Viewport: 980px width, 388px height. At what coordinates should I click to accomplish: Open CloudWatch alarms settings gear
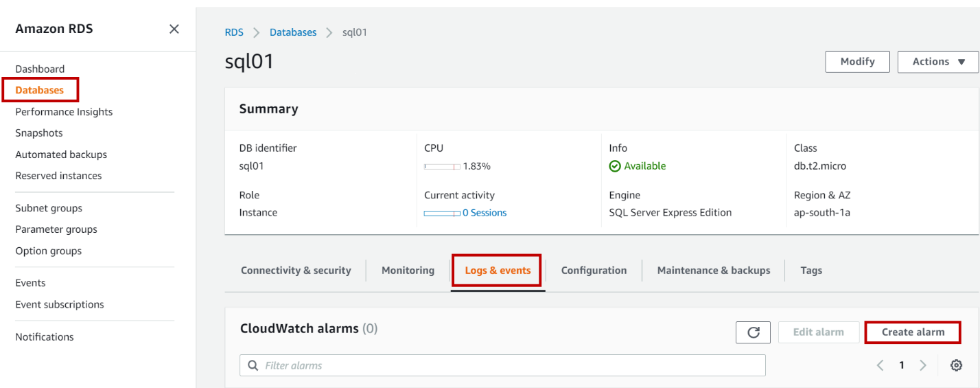[x=956, y=365]
